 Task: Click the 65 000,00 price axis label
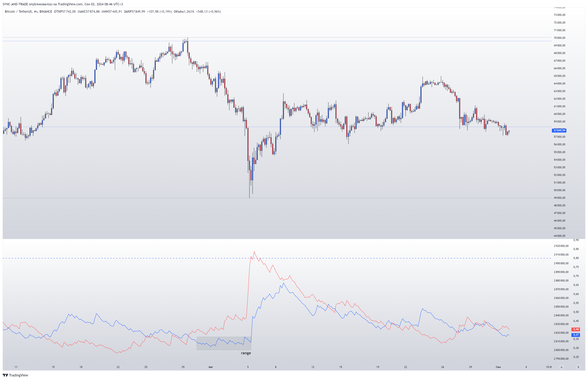(559, 76)
